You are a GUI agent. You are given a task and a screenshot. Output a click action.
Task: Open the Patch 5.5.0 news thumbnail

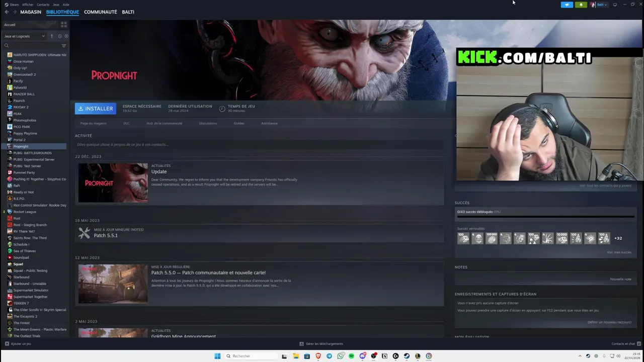tap(113, 284)
